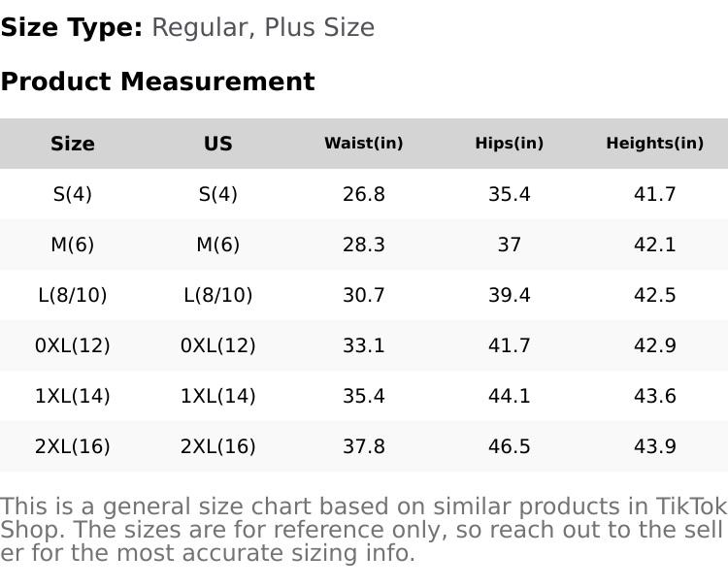Click waist value 26.8 for size S
Image resolution: width=728 pixels, height=588 pixels.
(364, 194)
